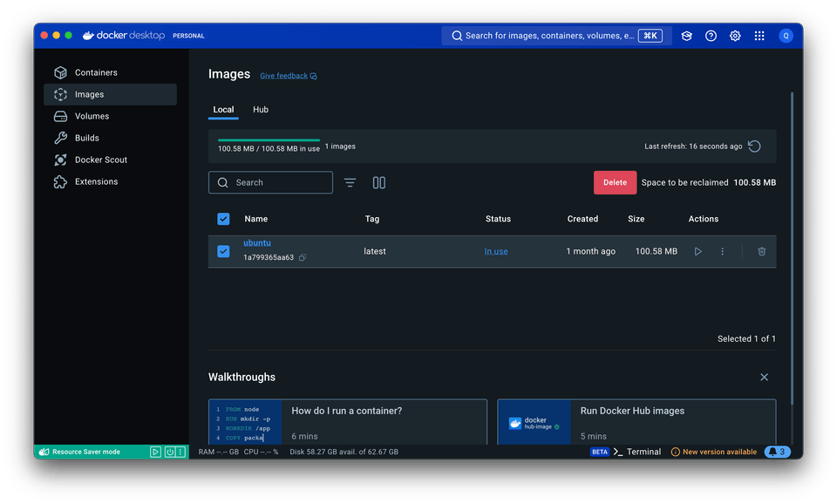Open the engine more options menu

click(x=181, y=452)
